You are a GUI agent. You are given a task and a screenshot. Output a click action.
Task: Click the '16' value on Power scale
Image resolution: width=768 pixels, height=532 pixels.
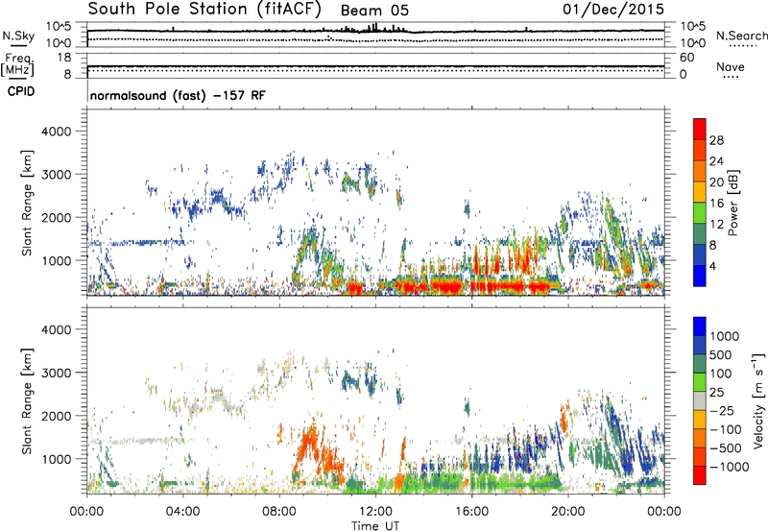[x=716, y=204]
